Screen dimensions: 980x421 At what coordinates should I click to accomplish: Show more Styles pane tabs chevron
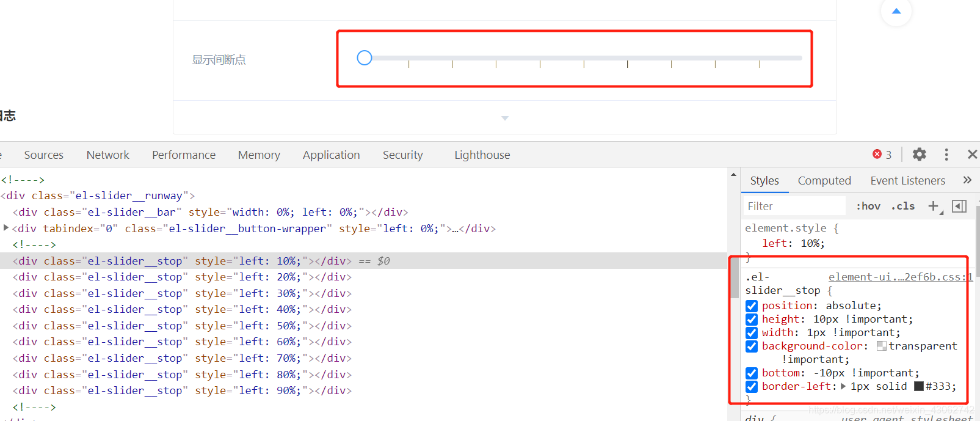click(967, 180)
